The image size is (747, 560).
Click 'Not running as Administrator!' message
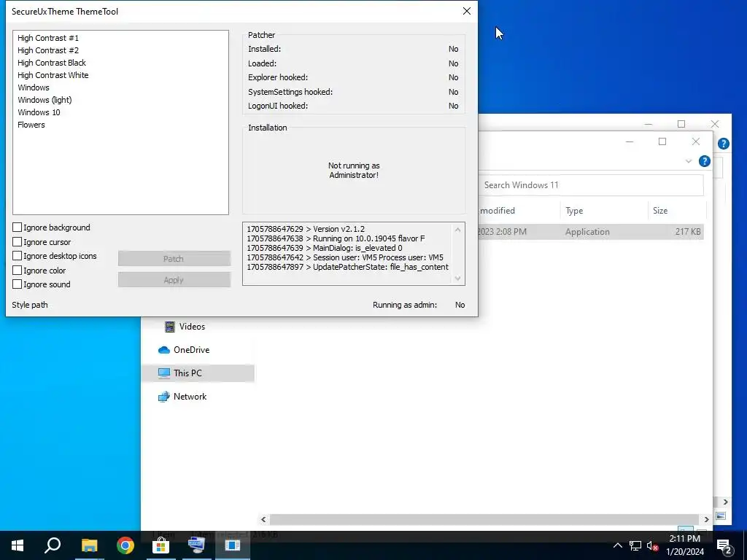click(x=354, y=171)
